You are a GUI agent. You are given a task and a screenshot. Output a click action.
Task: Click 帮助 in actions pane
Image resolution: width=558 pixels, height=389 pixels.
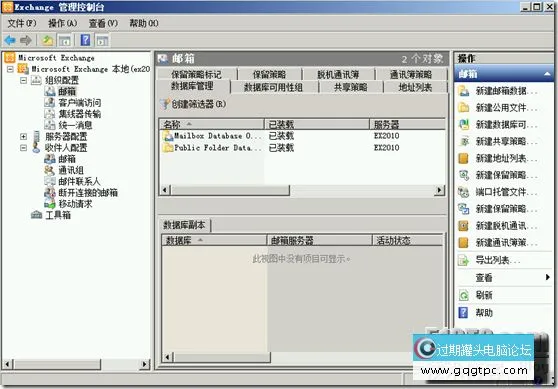click(x=475, y=312)
